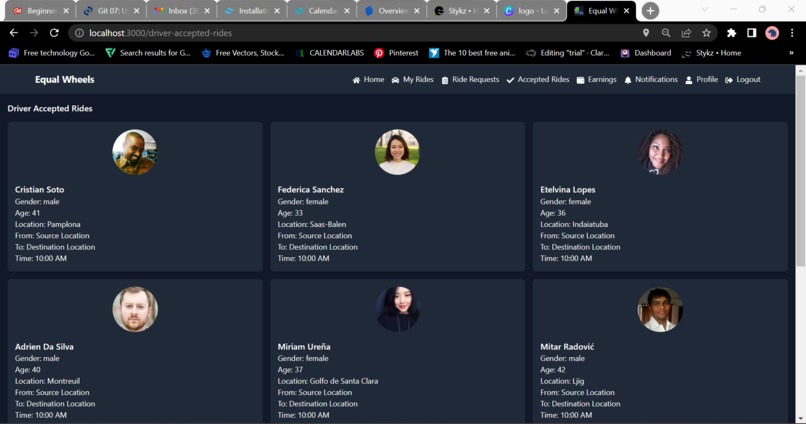Open the Chrome three-dot menu

[792, 33]
